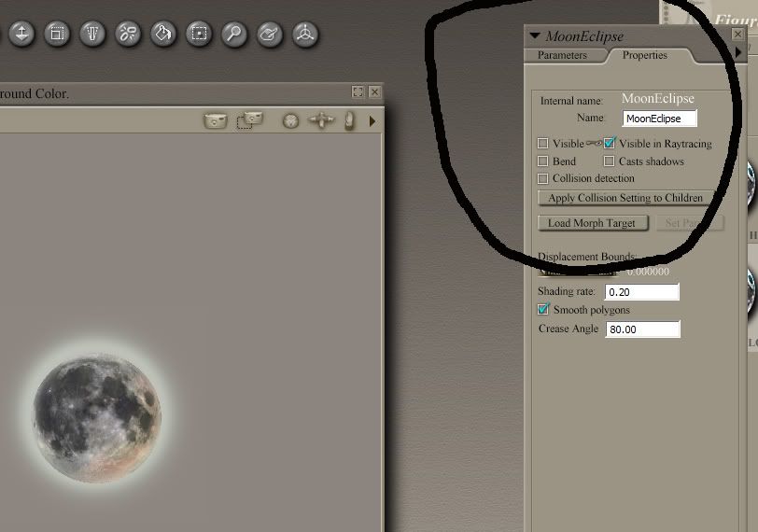Select the Chain Break tool
Image resolution: width=758 pixels, height=532 pixels.
(x=128, y=35)
